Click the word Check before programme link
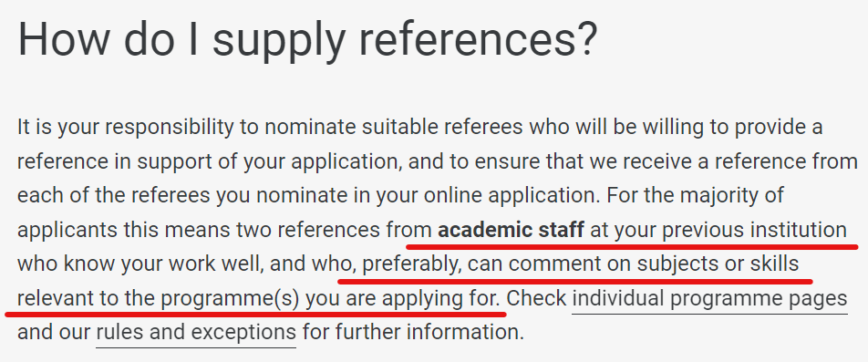The width and height of the screenshot is (868, 362). (x=536, y=298)
